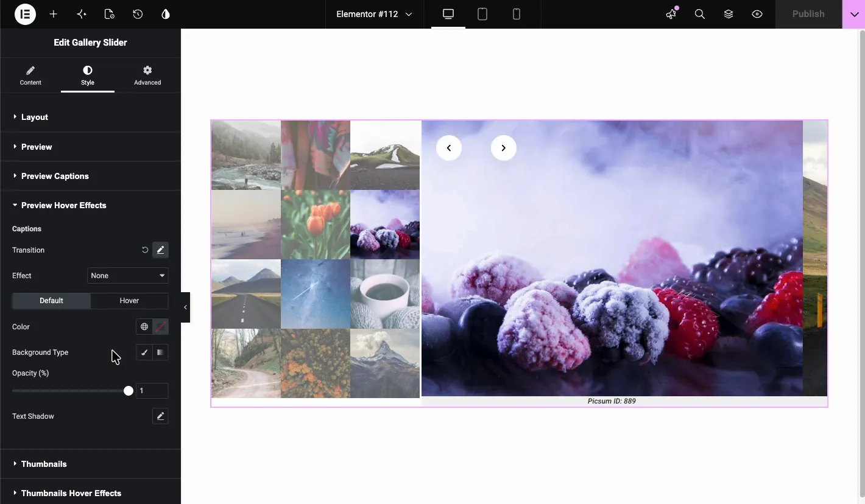Reset the Transition setting
The width and height of the screenshot is (865, 504).
coord(145,250)
